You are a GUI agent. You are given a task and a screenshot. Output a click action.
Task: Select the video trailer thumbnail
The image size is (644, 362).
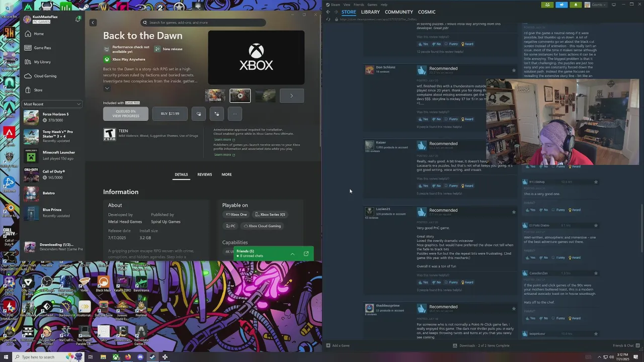[240, 96]
